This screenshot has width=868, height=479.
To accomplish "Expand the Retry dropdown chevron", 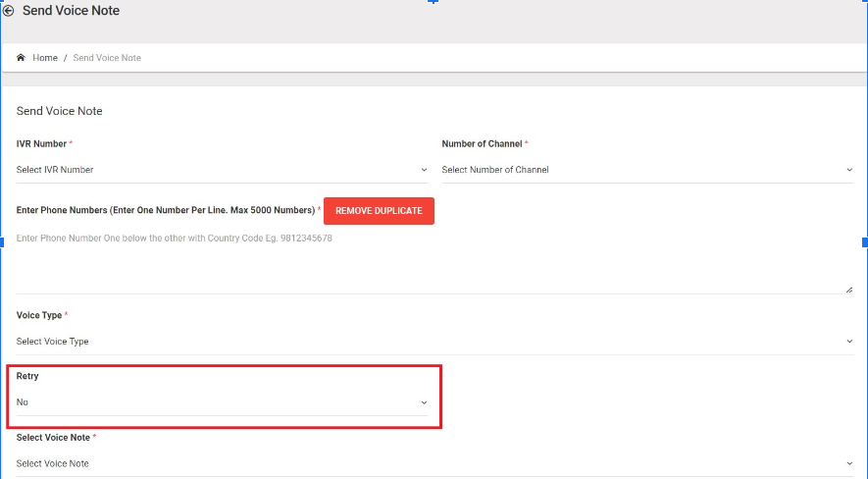I will click(424, 402).
